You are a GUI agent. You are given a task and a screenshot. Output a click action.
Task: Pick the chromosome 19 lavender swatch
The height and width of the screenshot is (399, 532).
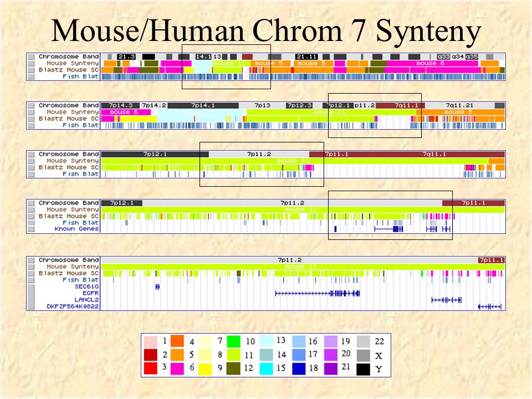(x=331, y=342)
